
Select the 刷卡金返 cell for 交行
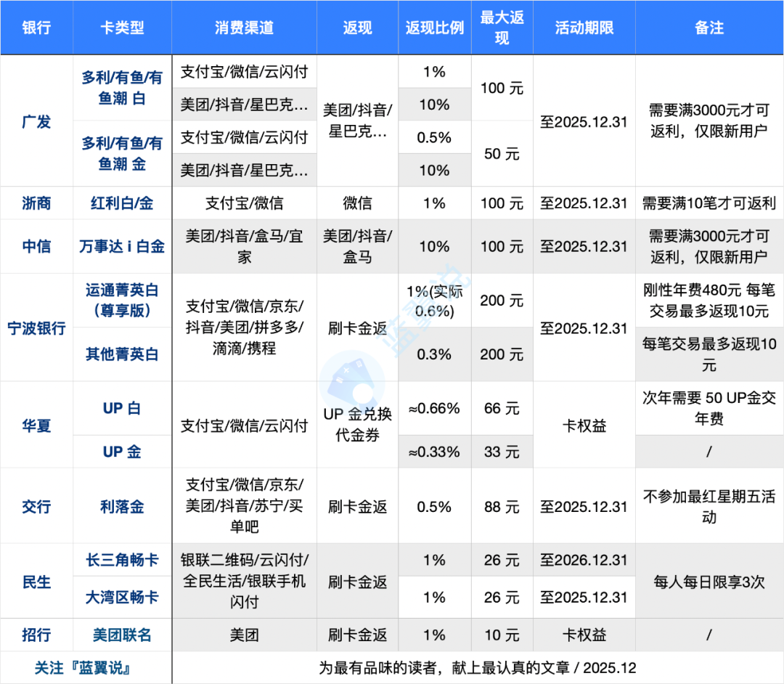[x=356, y=506]
